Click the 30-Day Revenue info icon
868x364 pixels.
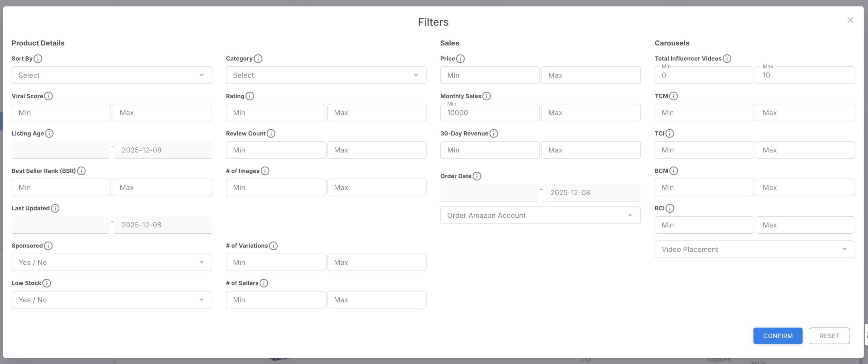(493, 133)
